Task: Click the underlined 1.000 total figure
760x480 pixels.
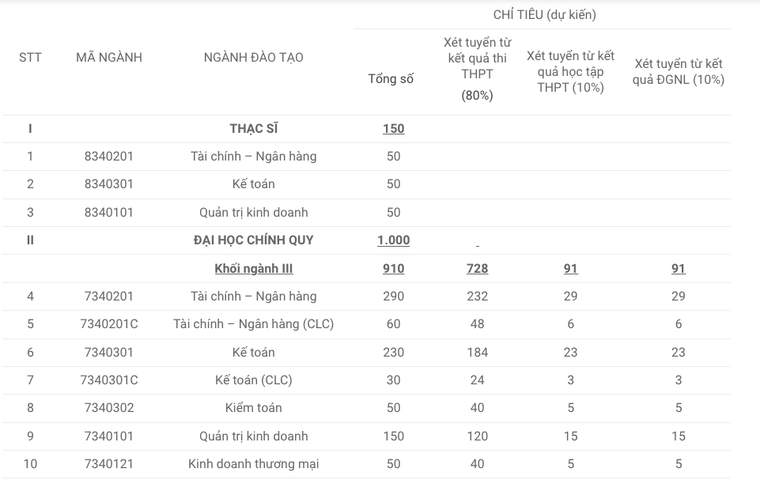Action: (x=393, y=240)
